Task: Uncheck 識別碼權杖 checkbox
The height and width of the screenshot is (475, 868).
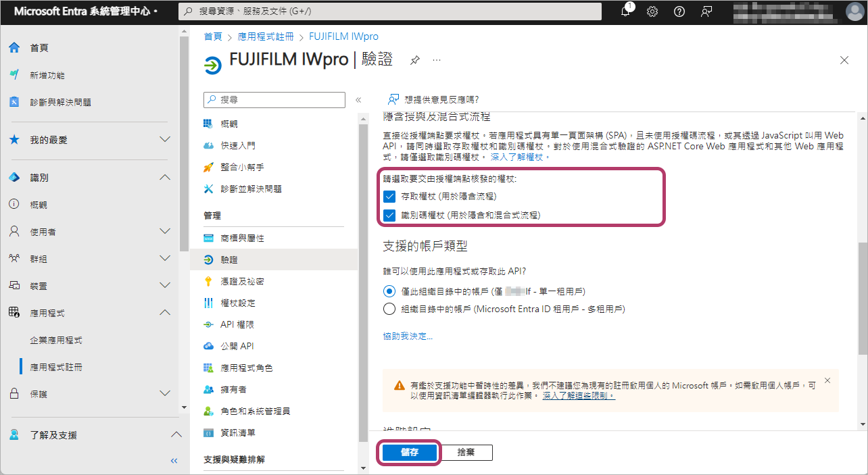Action: pos(389,216)
